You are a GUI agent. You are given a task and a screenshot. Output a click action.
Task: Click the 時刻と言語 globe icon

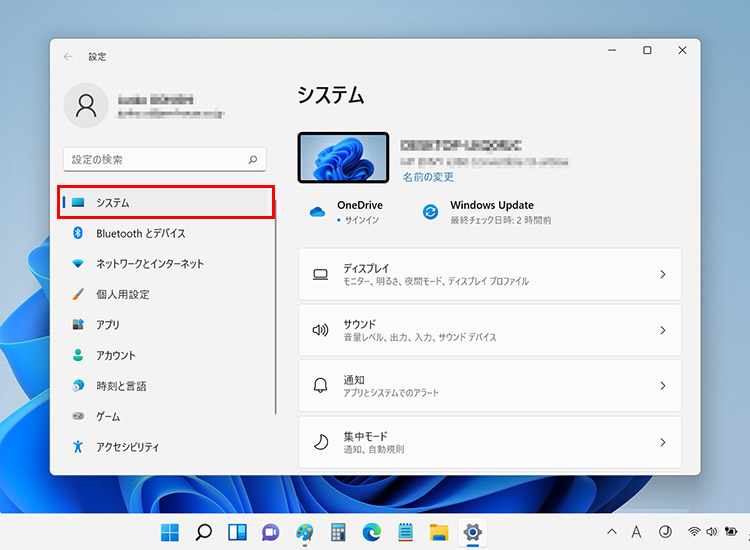[x=78, y=386]
